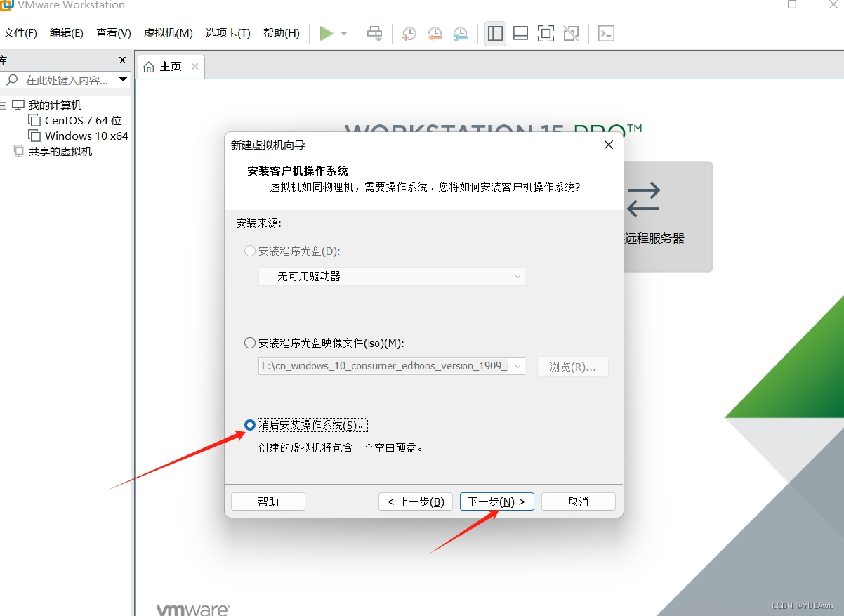This screenshot has width=844, height=616.
Task: Select 稍后安装操作系统(S) radio button
Action: click(x=250, y=425)
